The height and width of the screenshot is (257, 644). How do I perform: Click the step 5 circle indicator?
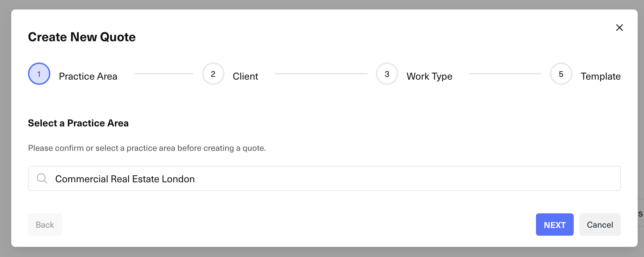(561, 74)
